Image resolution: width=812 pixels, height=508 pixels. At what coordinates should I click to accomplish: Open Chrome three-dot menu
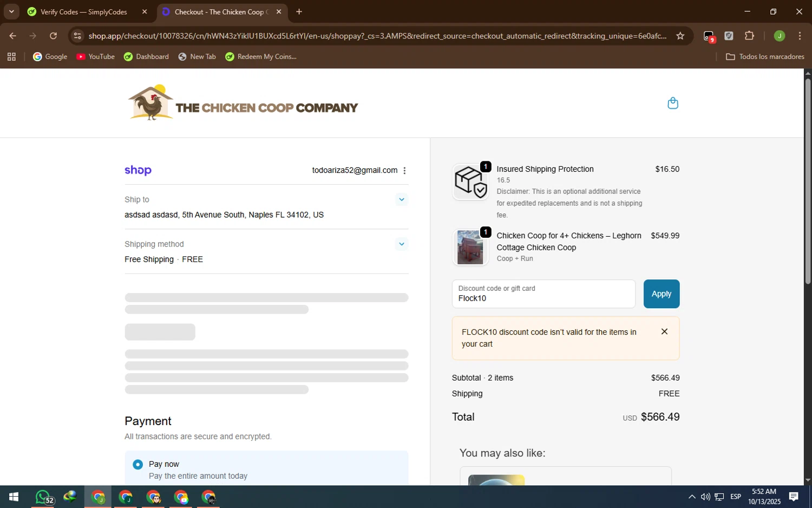[x=800, y=36]
